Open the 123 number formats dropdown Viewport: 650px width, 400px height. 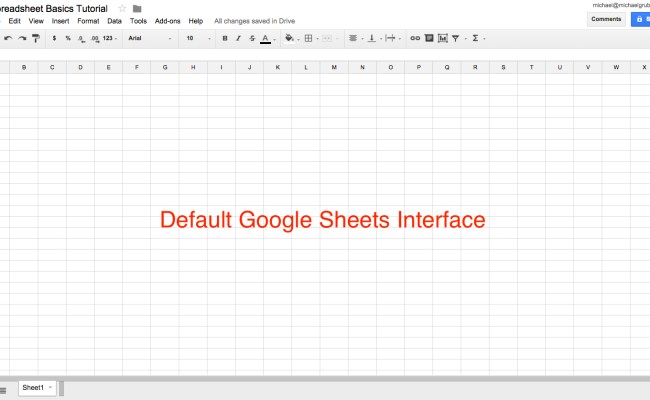pyautogui.click(x=110, y=38)
